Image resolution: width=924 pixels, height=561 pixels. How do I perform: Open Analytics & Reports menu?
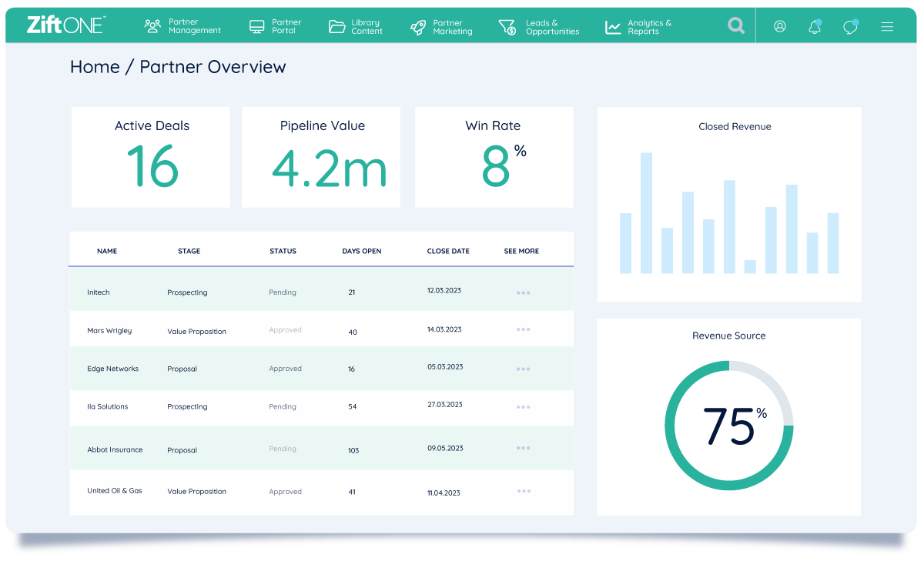point(638,27)
